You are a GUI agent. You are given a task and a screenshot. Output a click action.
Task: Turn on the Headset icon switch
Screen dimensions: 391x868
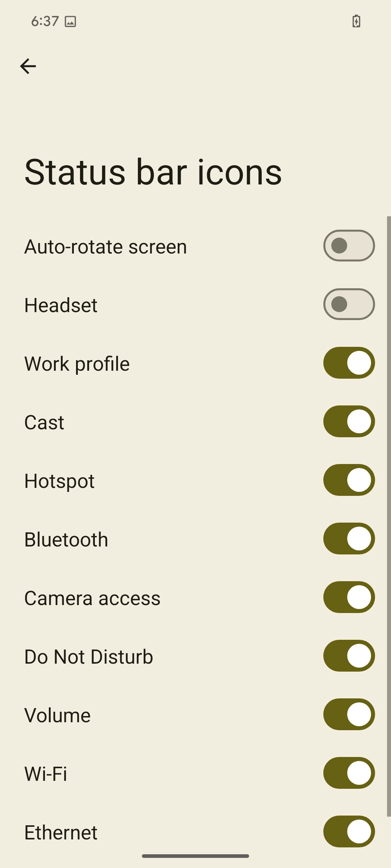[349, 304]
